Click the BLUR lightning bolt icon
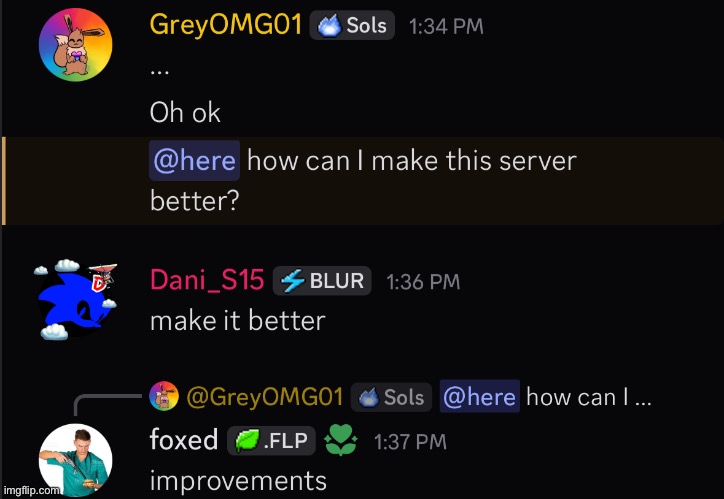724x499 pixels. click(292, 281)
